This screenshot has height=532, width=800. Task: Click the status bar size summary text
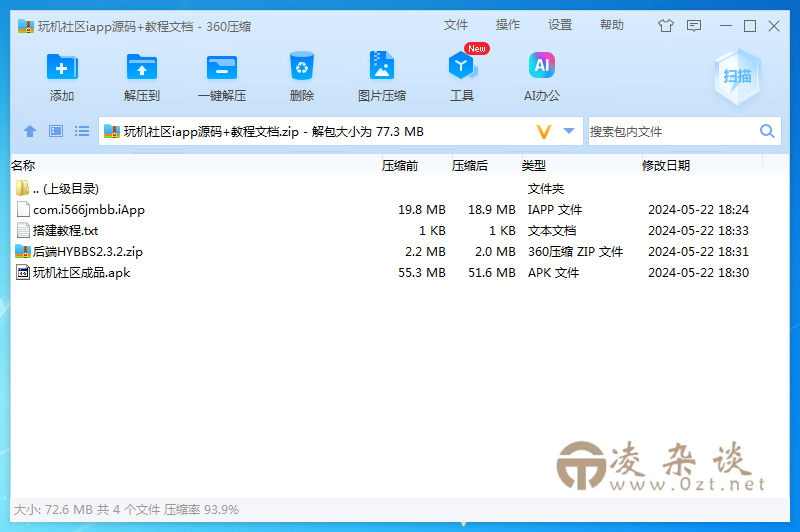click(x=126, y=509)
